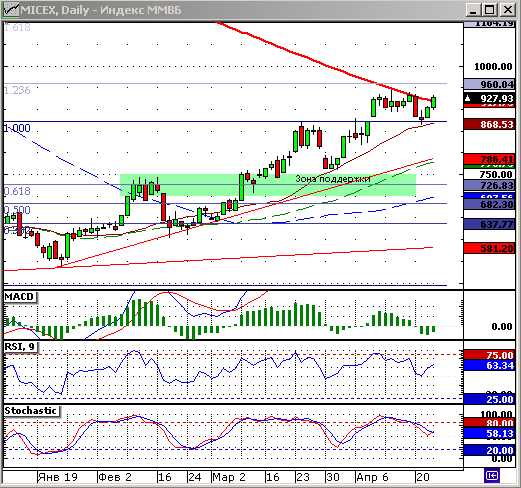
Task: Click the RSI overbought level tag 75.00
Action: pos(489,355)
